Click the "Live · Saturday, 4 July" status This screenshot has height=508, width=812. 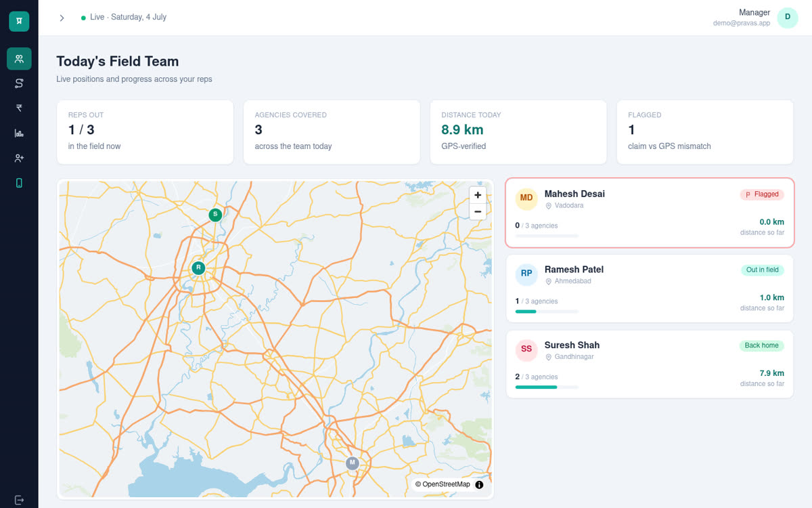[128, 17]
